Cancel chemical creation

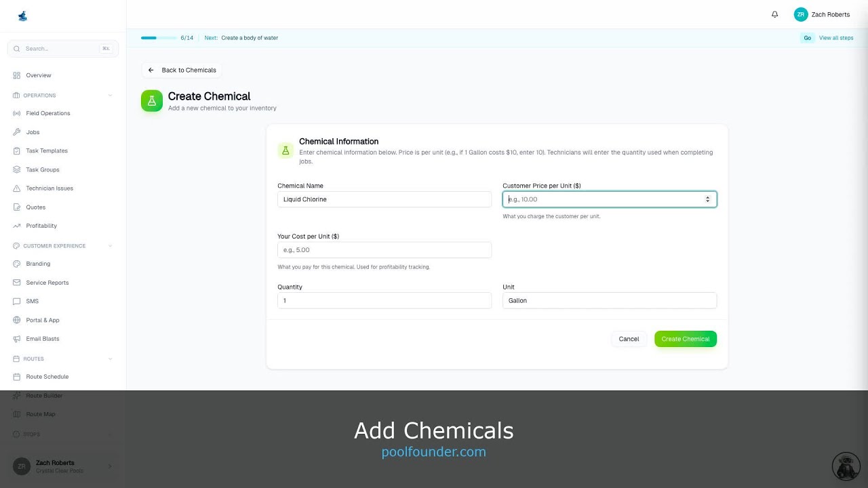tap(629, 339)
